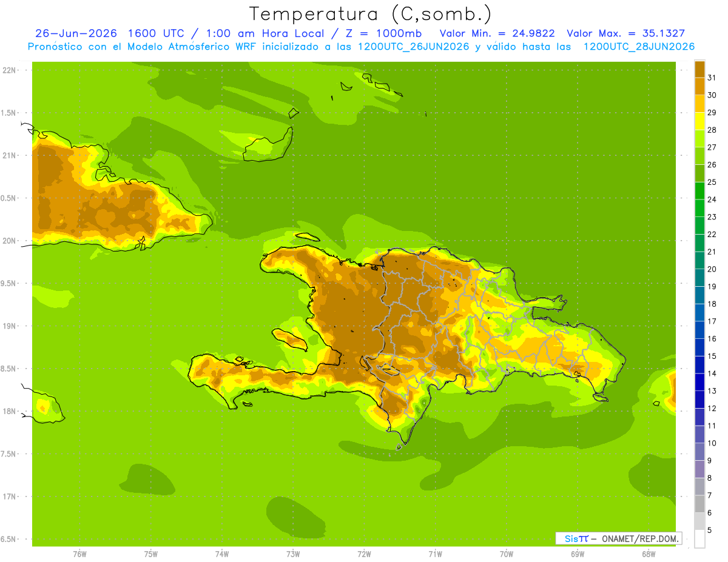Click 'Pronóstico con el Modelo Atmósferico WRF' text
Image resolution: width=728 pixels, height=562 pixels.
(143, 47)
